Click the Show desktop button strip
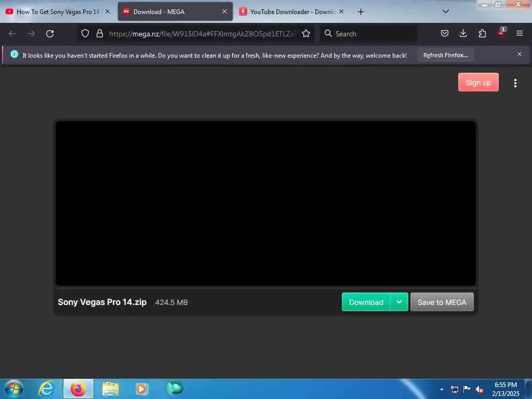This screenshot has width=532, height=399. click(528, 389)
